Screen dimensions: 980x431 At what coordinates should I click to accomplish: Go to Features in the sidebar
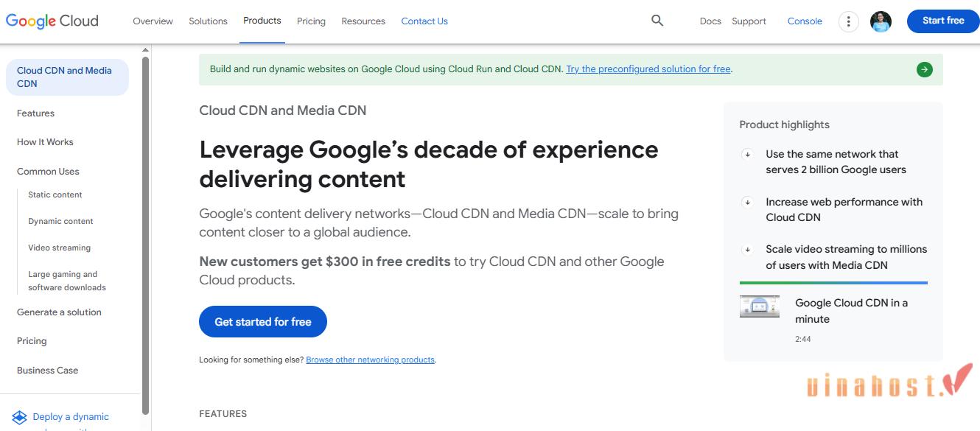point(35,113)
